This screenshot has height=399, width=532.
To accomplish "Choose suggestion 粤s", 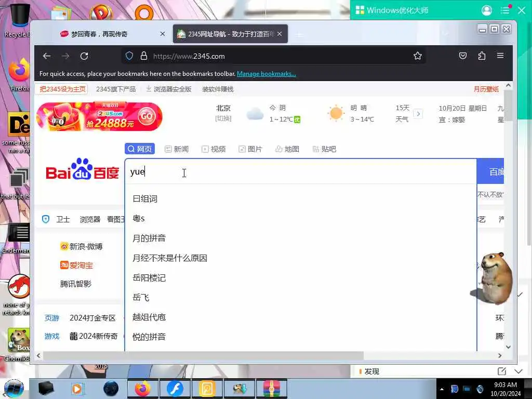I will [138, 219].
